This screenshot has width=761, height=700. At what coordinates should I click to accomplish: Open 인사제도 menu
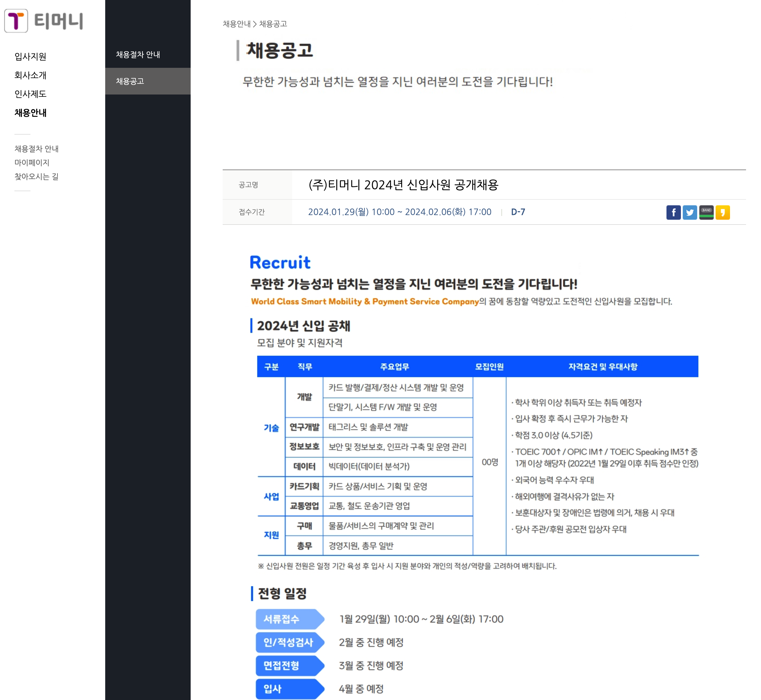coord(30,94)
